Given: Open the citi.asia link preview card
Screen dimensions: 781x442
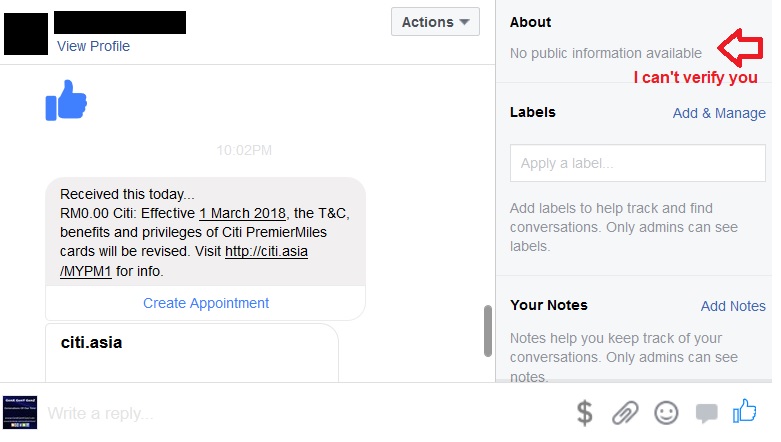Looking at the screenshot, I should (192, 353).
